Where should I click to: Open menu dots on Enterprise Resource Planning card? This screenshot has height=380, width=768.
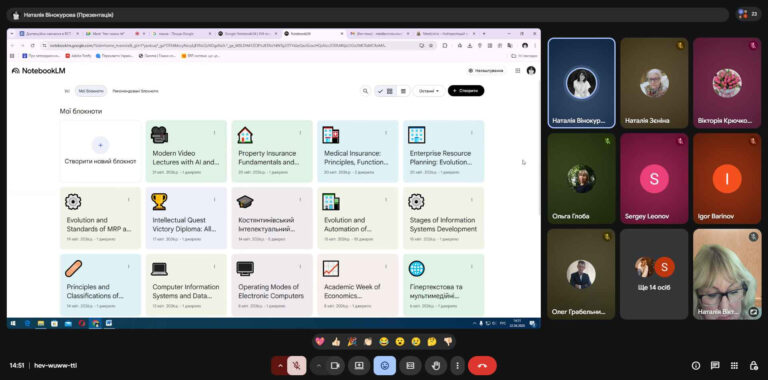[x=471, y=133]
